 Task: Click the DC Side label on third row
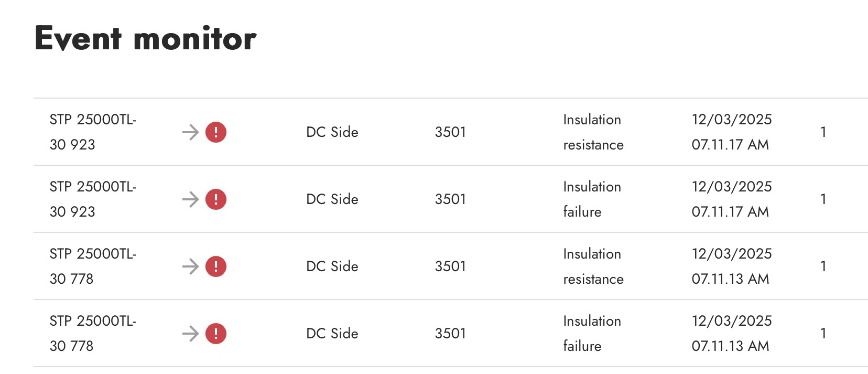point(332,266)
